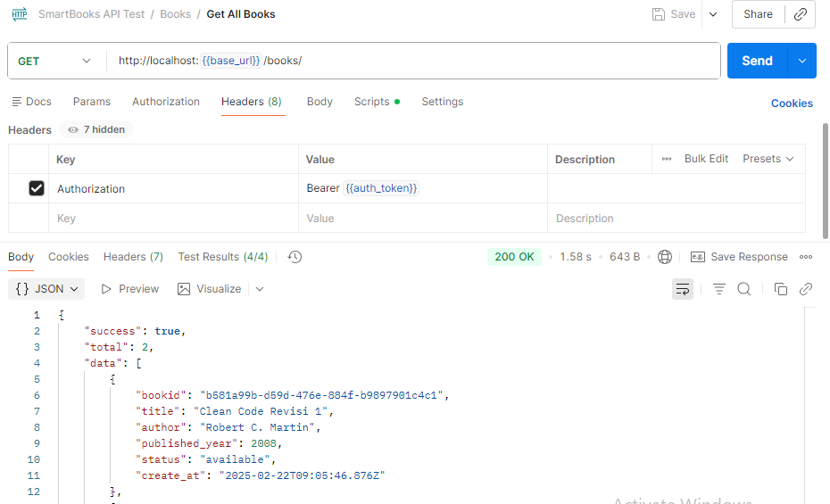Show the 7 hidden headers
Image resolution: width=830 pixels, height=504 pixels.
coord(96,129)
